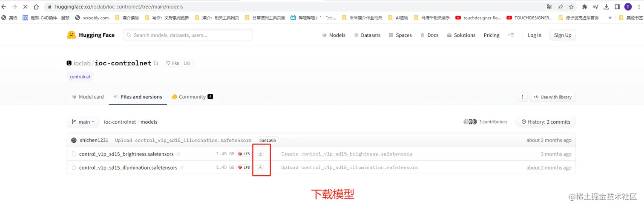Open the 哔哩哔哩 bookmark

point(313,18)
